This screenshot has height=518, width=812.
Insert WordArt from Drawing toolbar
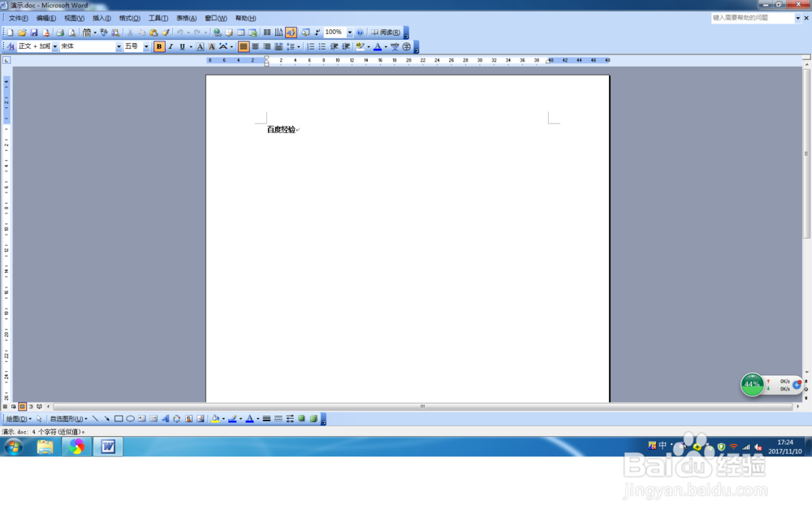pos(165,419)
